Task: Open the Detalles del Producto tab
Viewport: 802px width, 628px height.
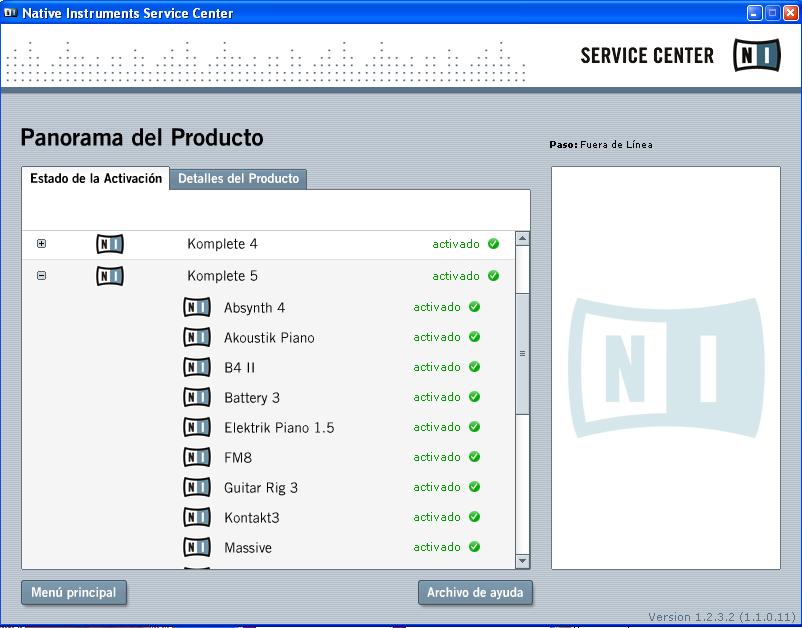Action: point(238,179)
